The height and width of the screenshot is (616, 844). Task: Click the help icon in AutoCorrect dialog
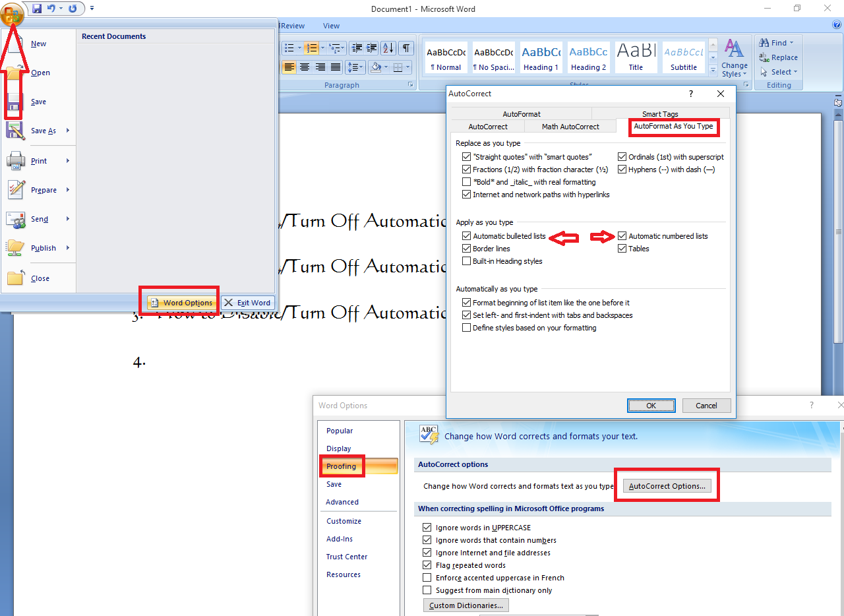691,94
